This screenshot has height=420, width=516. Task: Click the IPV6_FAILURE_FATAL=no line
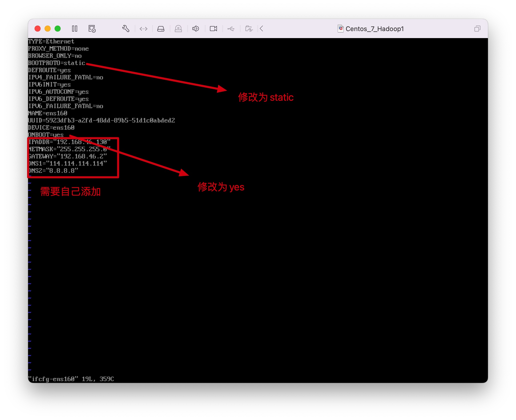pyautogui.click(x=66, y=106)
